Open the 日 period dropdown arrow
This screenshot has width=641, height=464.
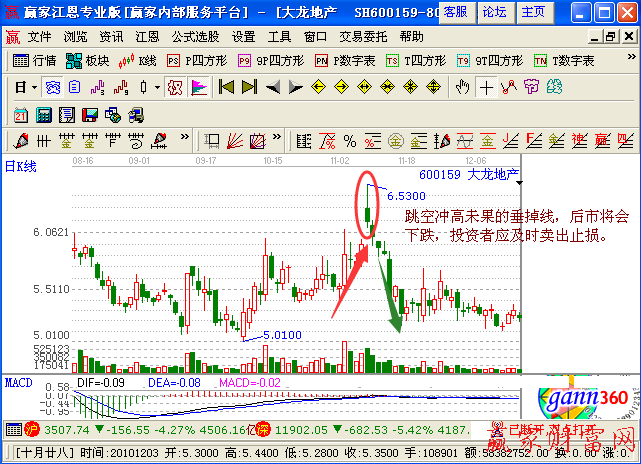pos(34,87)
